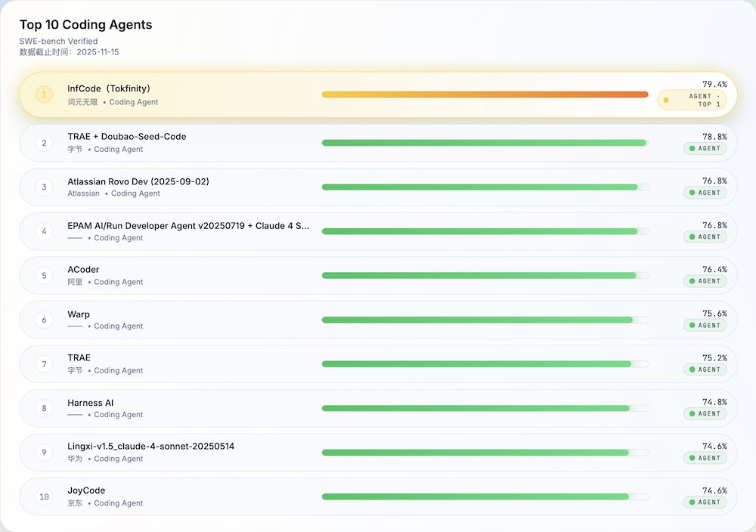Click AGENT tag under 75.6% score
The width and height of the screenshot is (756, 532).
tap(705, 325)
